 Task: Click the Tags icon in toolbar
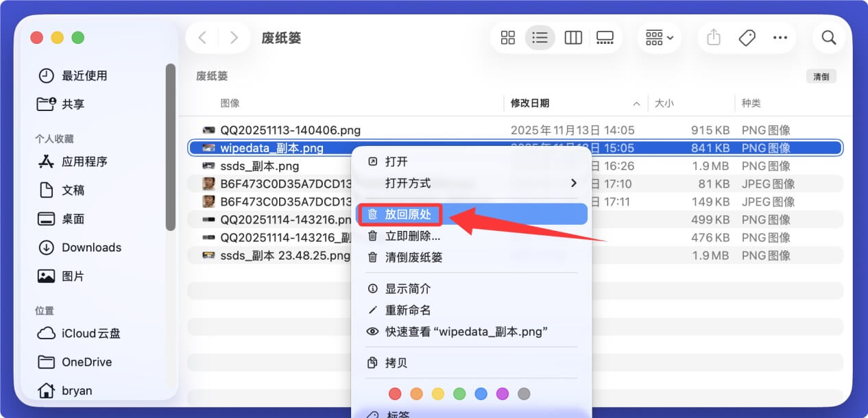click(747, 38)
